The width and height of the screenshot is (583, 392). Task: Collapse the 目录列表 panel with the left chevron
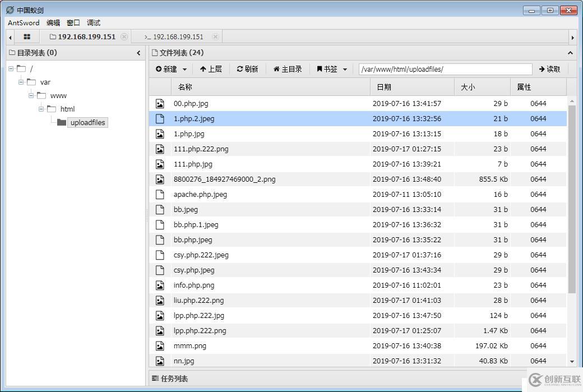138,53
